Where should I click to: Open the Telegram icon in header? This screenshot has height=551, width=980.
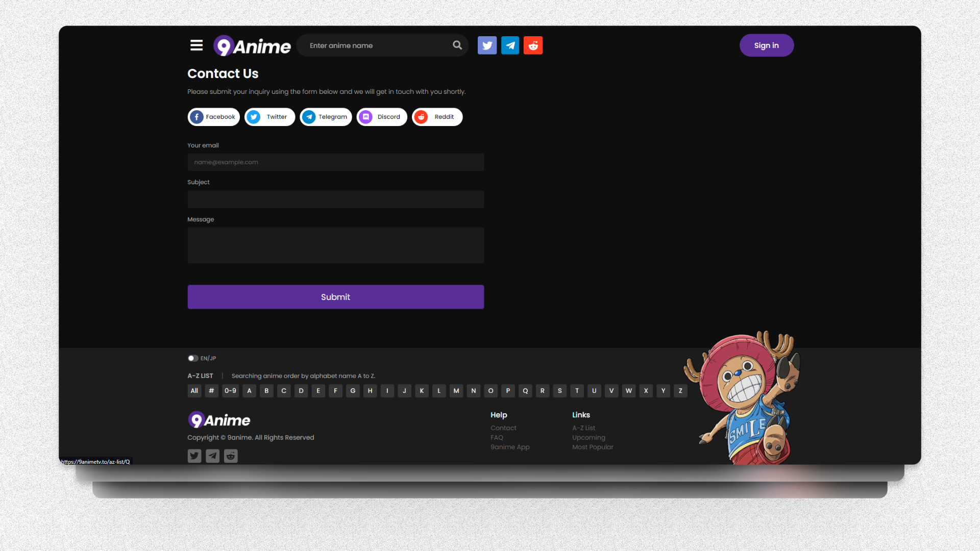pos(510,45)
